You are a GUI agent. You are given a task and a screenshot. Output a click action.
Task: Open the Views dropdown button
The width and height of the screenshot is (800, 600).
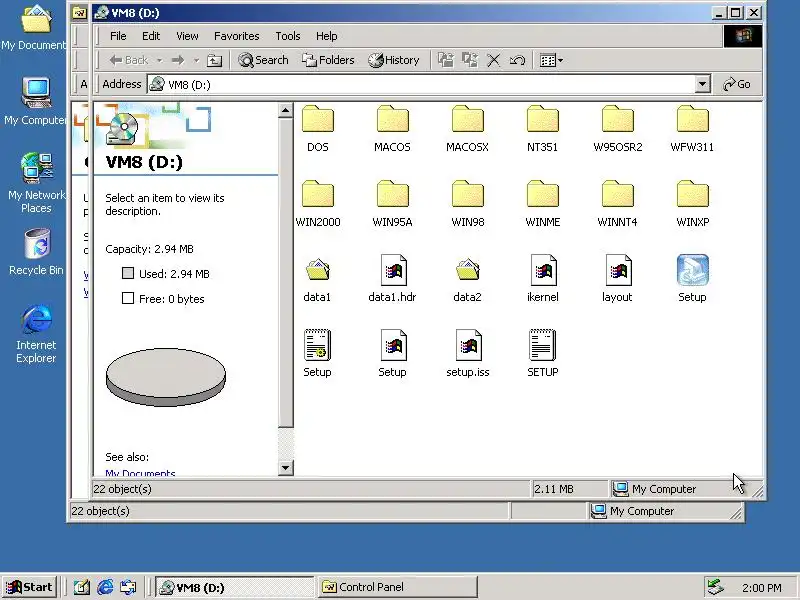[551, 60]
